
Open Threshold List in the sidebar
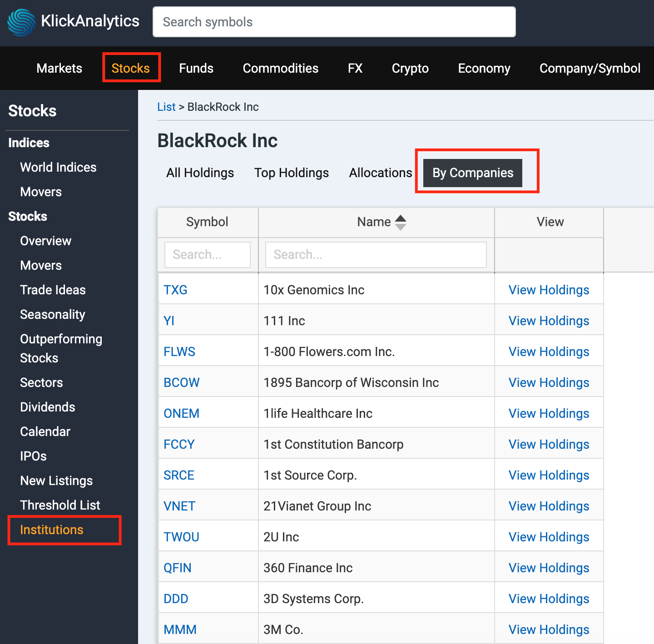[60, 505]
